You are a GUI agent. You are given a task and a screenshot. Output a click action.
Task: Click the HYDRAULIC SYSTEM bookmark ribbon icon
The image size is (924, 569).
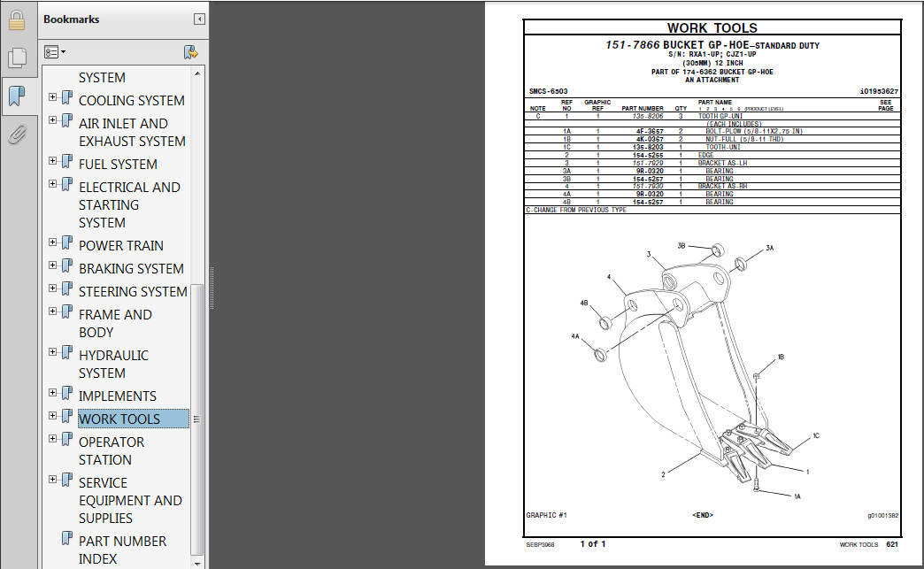67,352
